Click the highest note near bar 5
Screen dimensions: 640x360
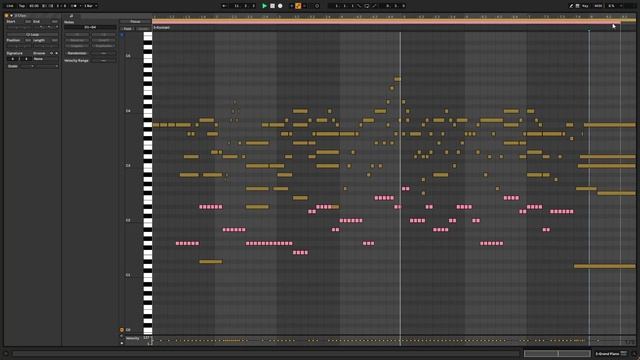pos(397,79)
